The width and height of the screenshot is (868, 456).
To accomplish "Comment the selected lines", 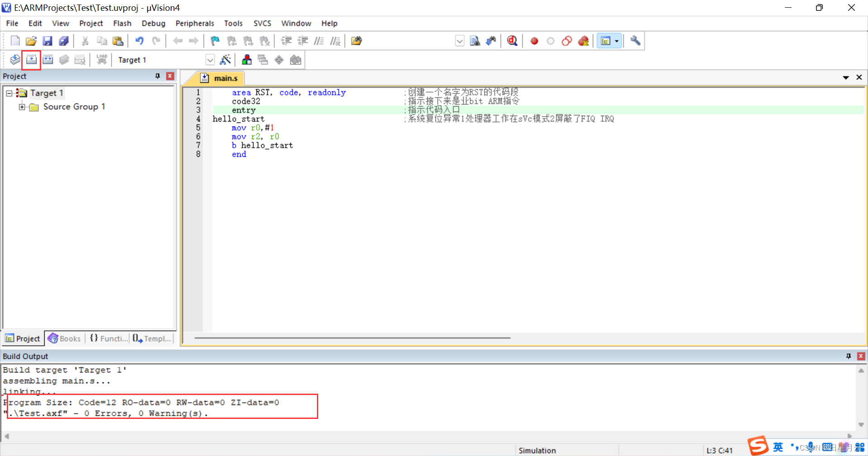I will pos(319,41).
